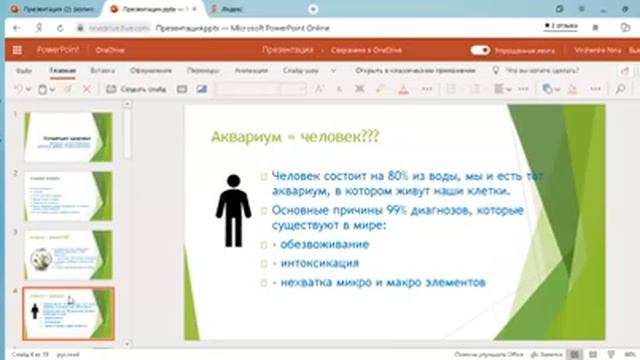Select slide 1 thumbnail

click(68, 137)
